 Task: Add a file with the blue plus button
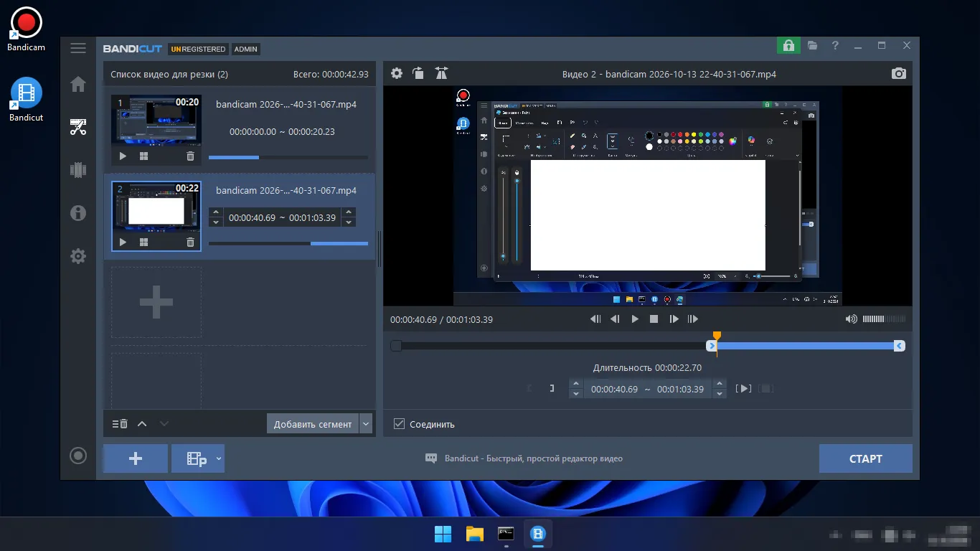[x=136, y=458]
